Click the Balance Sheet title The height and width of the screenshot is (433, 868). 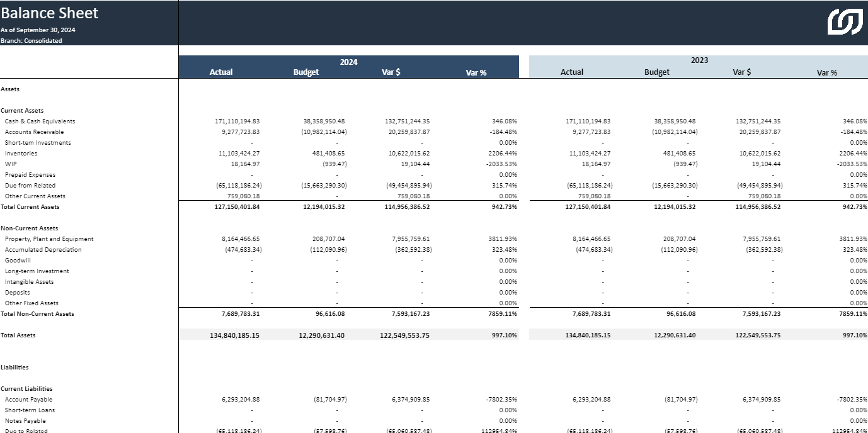(x=50, y=13)
